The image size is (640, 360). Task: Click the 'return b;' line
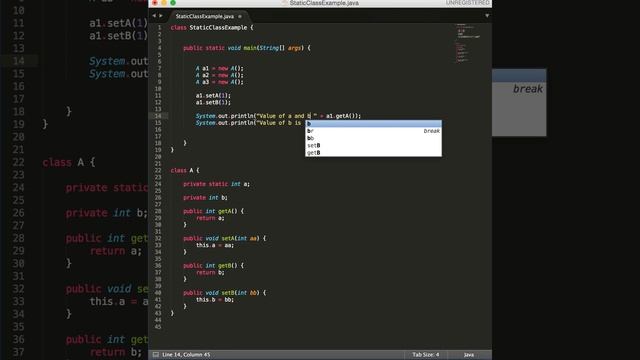pos(210,272)
